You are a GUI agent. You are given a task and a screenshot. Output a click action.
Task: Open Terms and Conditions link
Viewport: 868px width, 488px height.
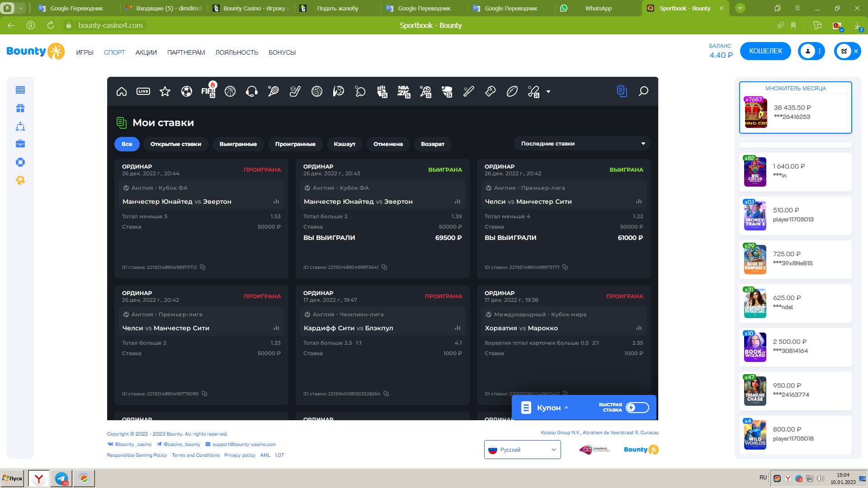tap(196, 455)
